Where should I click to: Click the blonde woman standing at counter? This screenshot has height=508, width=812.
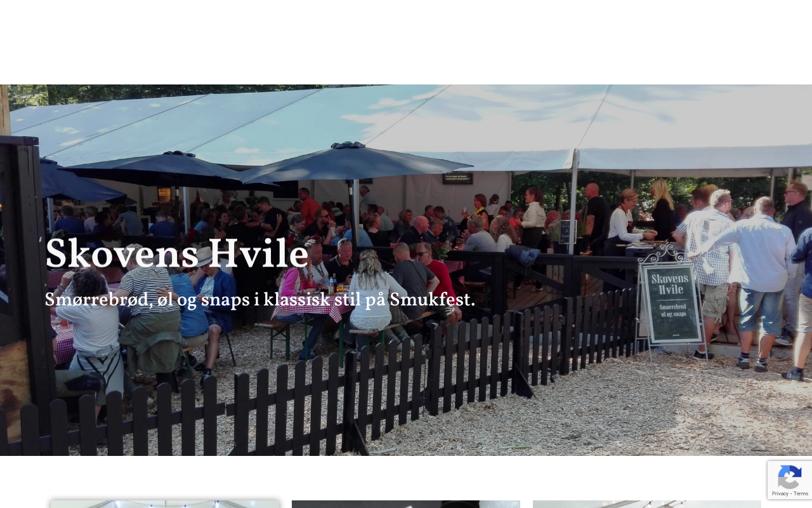point(664,210)
